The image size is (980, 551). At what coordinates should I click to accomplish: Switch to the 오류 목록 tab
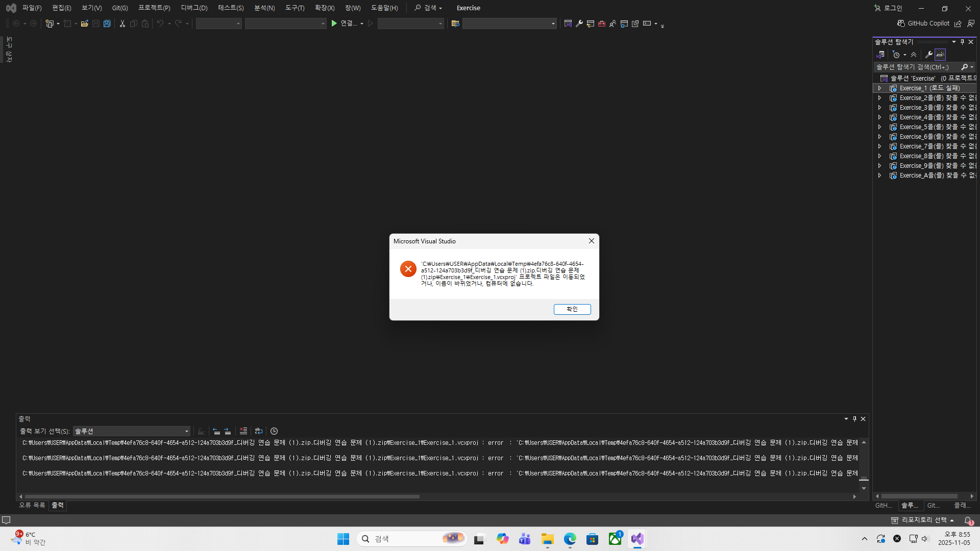point(32,505)
